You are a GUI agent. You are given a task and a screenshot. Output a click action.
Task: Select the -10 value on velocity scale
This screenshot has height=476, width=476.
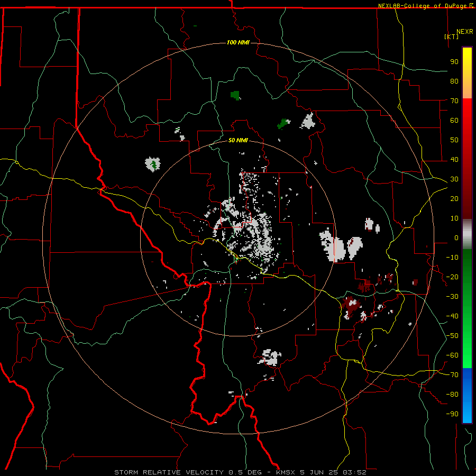coord(452,258)
